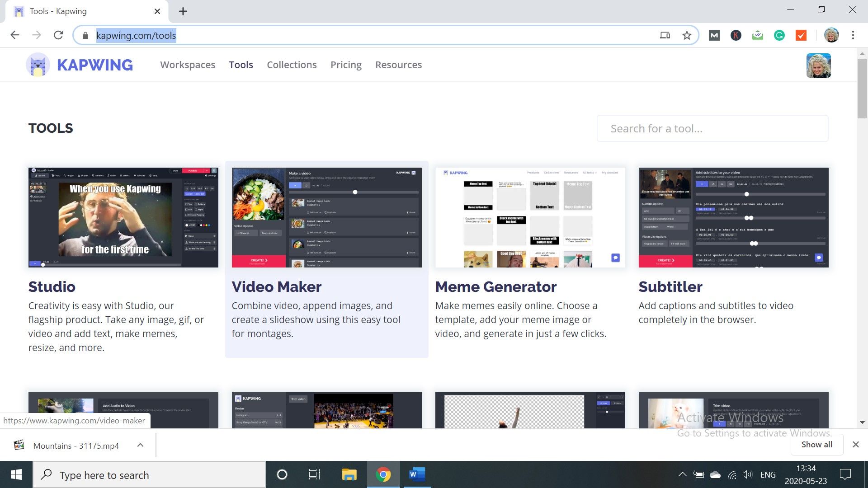
Task: Close the downloads bar
Action: click(x=855, y=445)
